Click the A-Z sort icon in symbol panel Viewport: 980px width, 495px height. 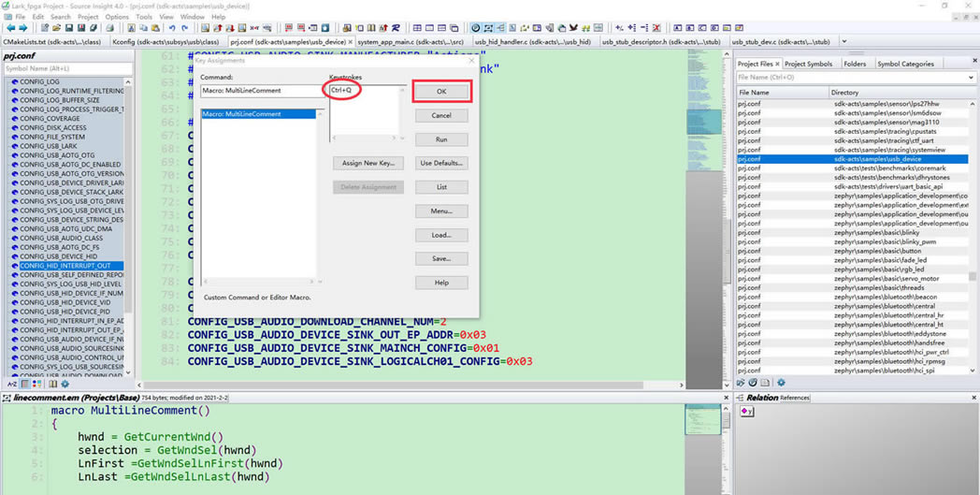[x=12, y=384]
